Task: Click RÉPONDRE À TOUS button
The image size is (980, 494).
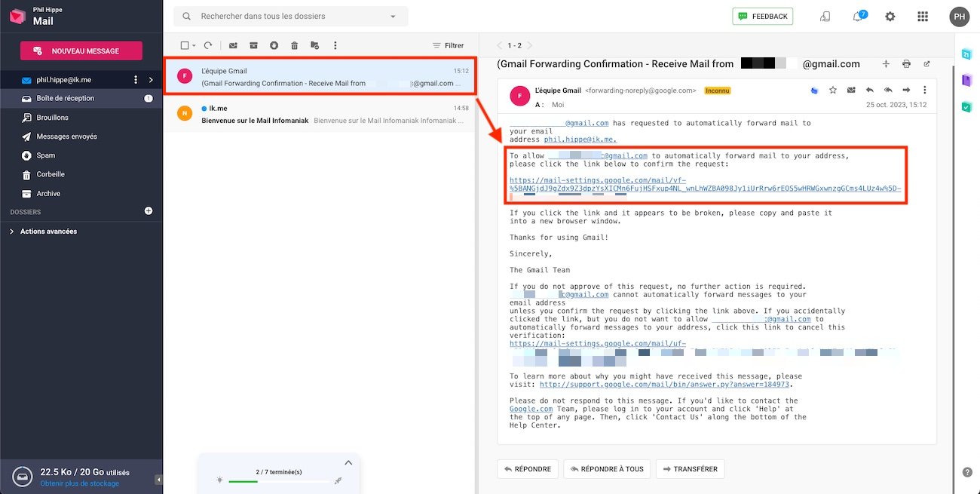Action: click(x=608, y=468)
